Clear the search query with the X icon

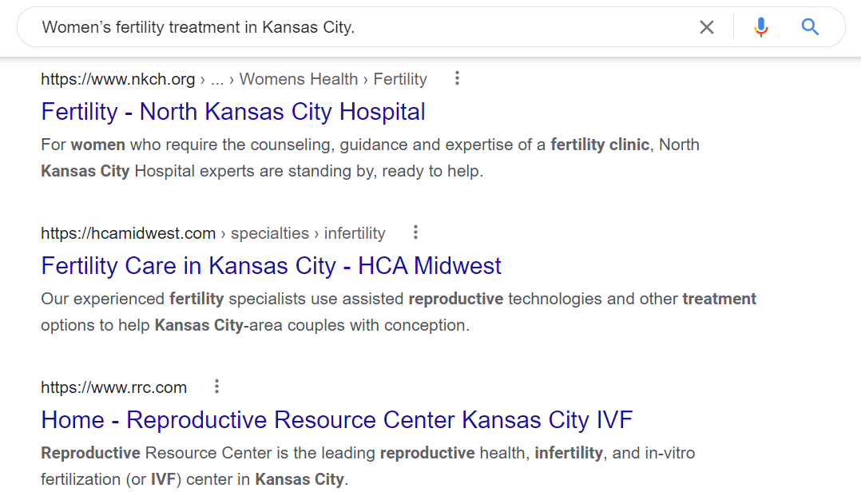[707, 26]
